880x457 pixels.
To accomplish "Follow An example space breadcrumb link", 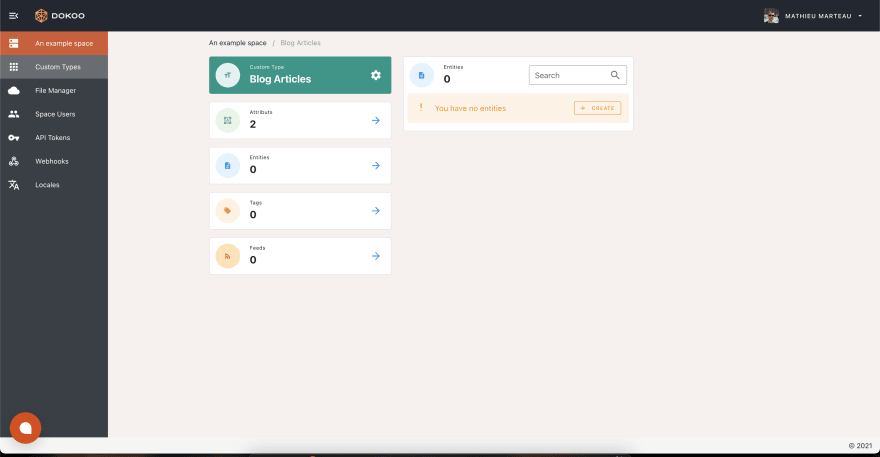I will tap(237, 43).
